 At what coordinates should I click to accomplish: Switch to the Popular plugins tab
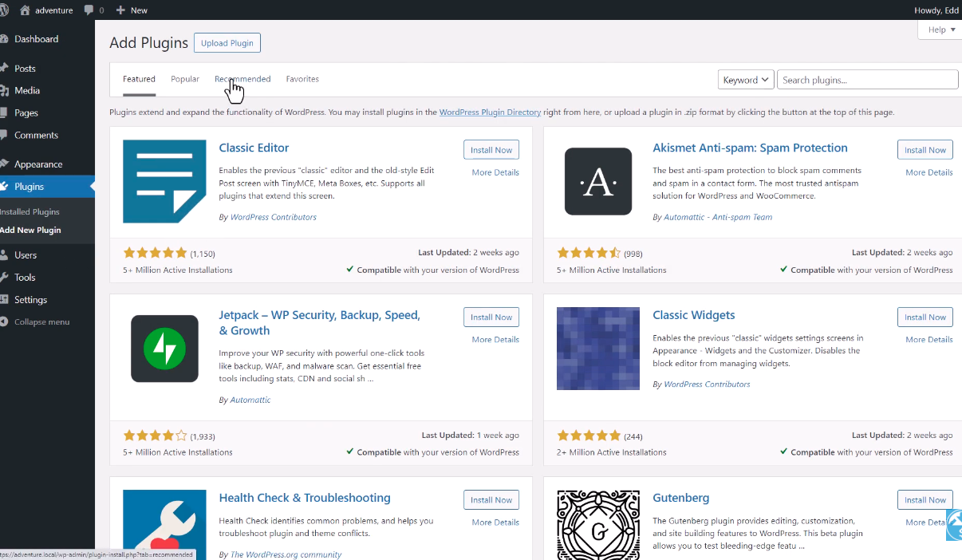coord(185,79)
